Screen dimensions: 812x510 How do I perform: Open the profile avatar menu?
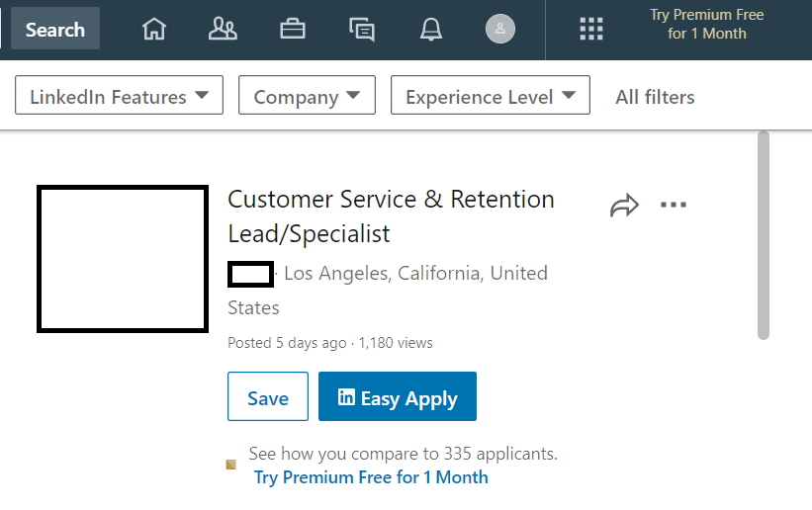500,29
